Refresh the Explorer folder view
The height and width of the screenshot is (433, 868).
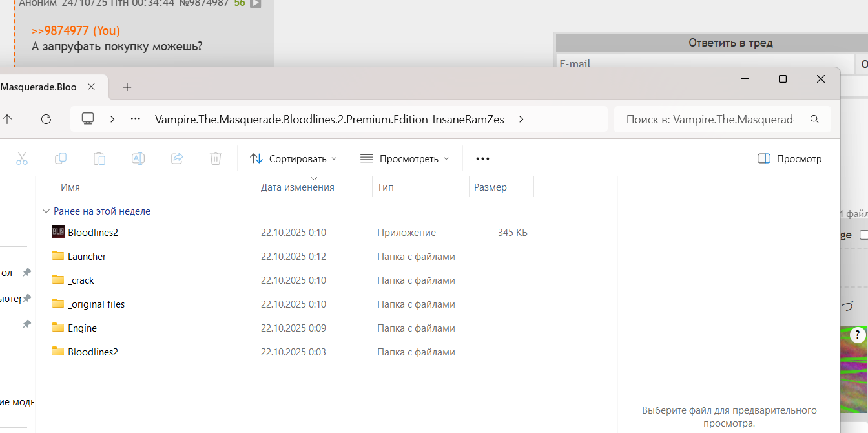tap(46, 119)
